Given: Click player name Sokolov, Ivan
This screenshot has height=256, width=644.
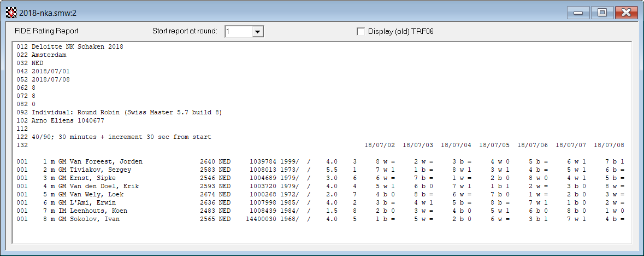Looking at the screenshot, I should tap(94, 219).
